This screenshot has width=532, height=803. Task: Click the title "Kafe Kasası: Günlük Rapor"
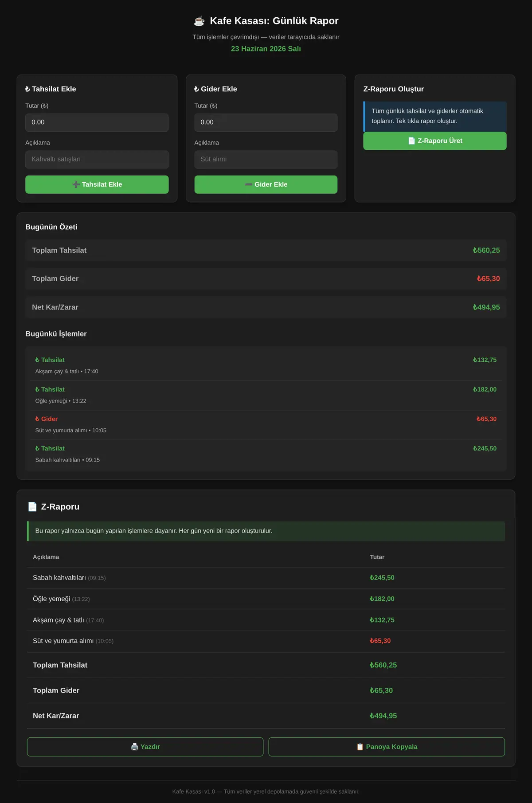[274, 21]
